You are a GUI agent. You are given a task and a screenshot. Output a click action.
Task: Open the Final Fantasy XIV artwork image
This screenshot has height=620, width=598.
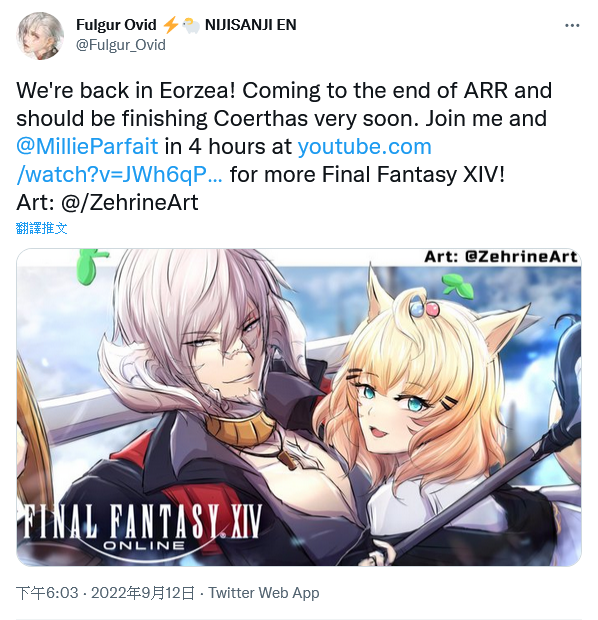[x=299, y=407]
